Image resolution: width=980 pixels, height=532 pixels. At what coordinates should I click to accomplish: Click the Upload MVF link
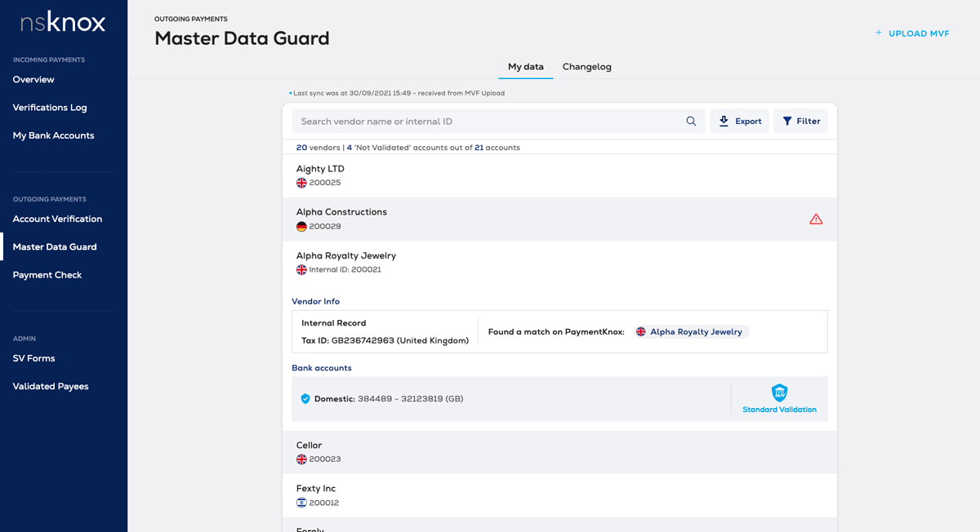tap(912, 33)
